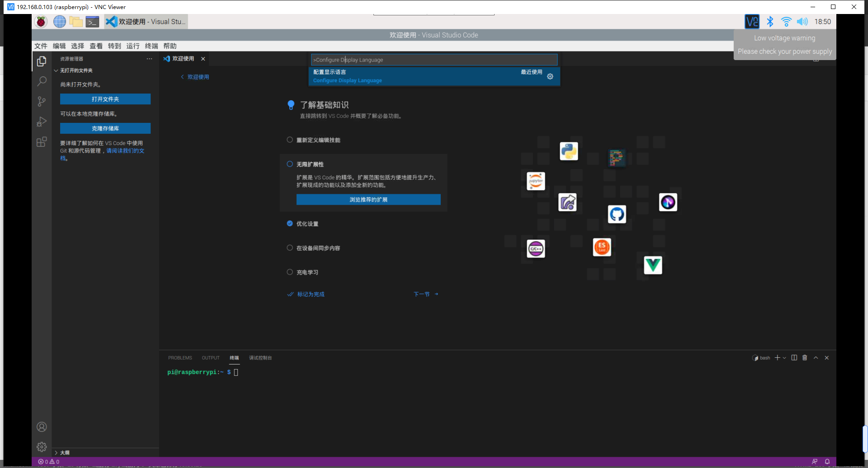
Task: Click the command palette input field
Action: click(x=434, y=60)
